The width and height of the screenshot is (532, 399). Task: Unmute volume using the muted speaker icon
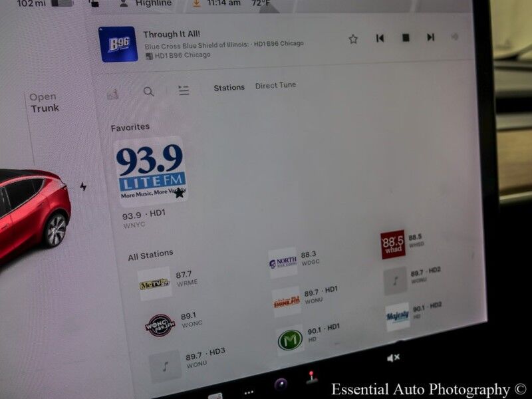(x=393, y=358)
